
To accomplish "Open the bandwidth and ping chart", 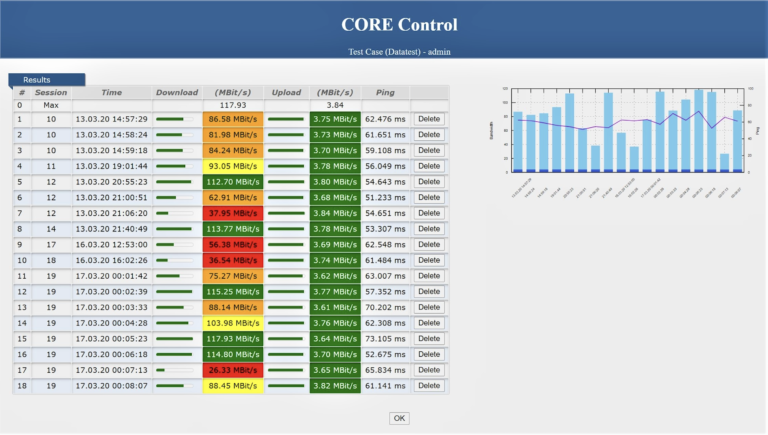I will pyautogui.click(x=624, y=142).
